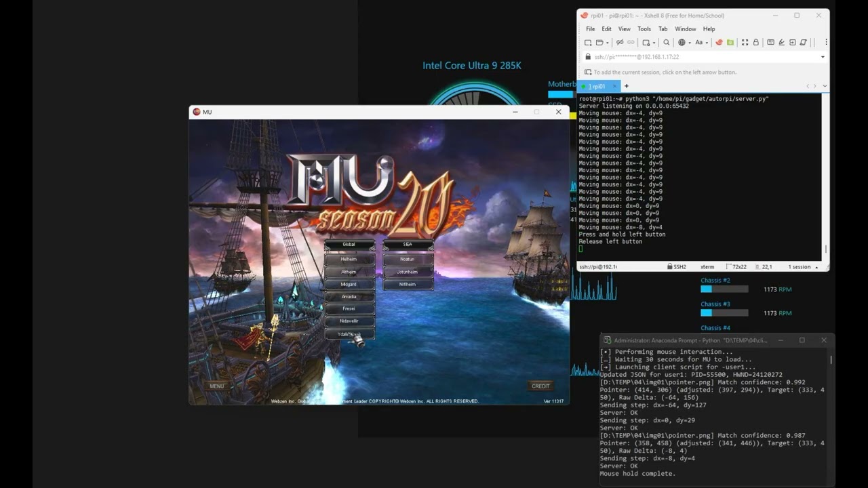This screenshot has width=868, height=488.
Task: Click the green Xftp toolbar icon
Action: (x=730, y=42)
